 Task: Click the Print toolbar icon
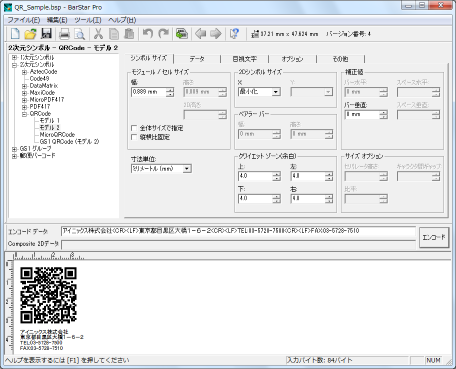click(x=64, y=34)
